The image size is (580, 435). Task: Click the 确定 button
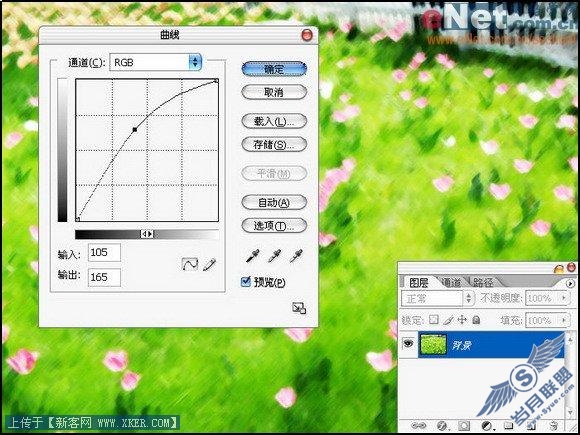(274, 69)
